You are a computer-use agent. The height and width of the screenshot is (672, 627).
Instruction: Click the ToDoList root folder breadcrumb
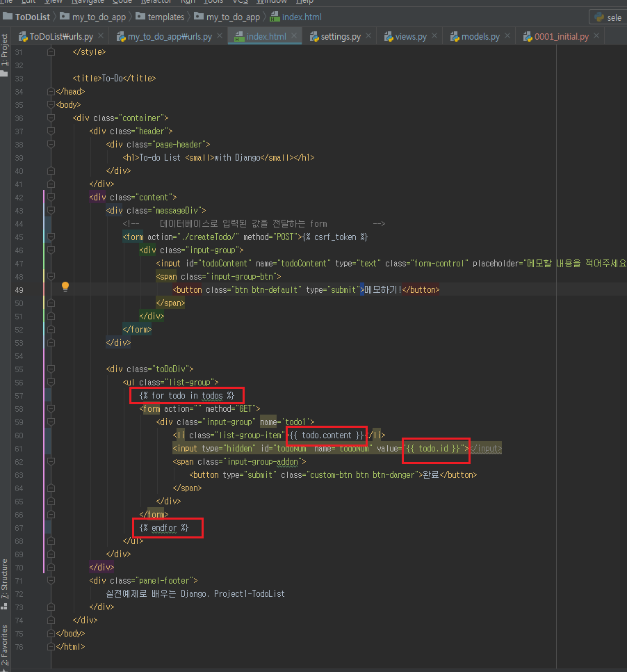(26, 17)
